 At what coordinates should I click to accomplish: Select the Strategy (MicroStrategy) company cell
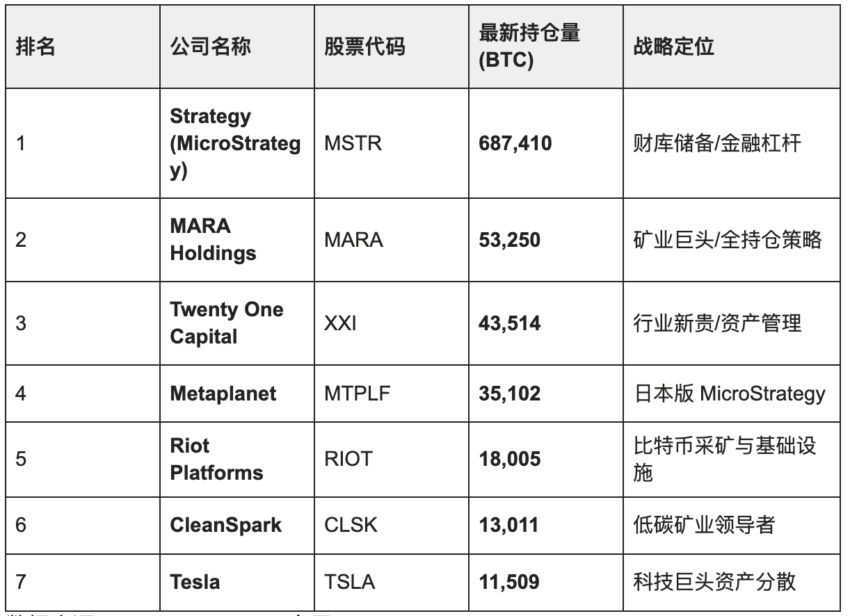click(235, 143)
